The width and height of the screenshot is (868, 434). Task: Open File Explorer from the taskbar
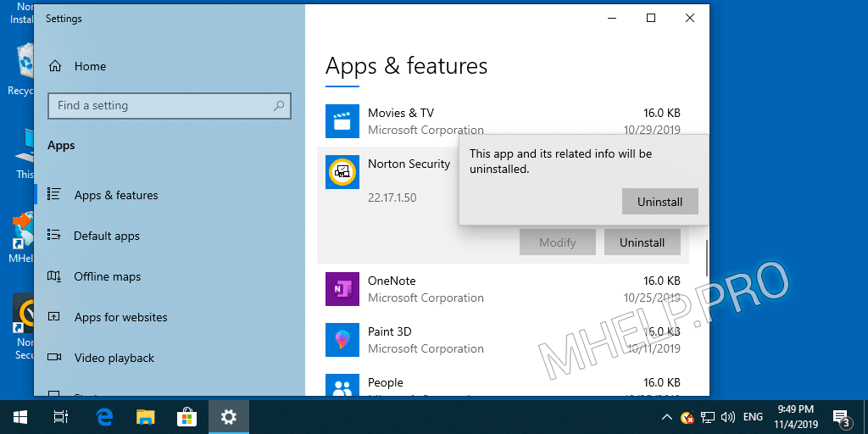pos(146,417)
